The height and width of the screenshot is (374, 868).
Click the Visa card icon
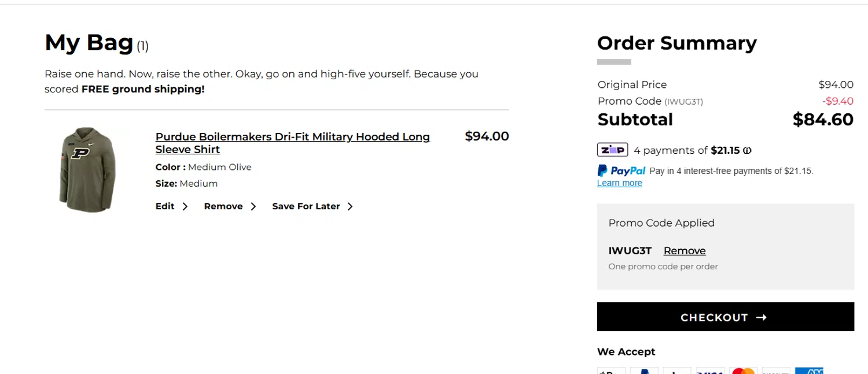pyautogui.click(x=711, y=371)
